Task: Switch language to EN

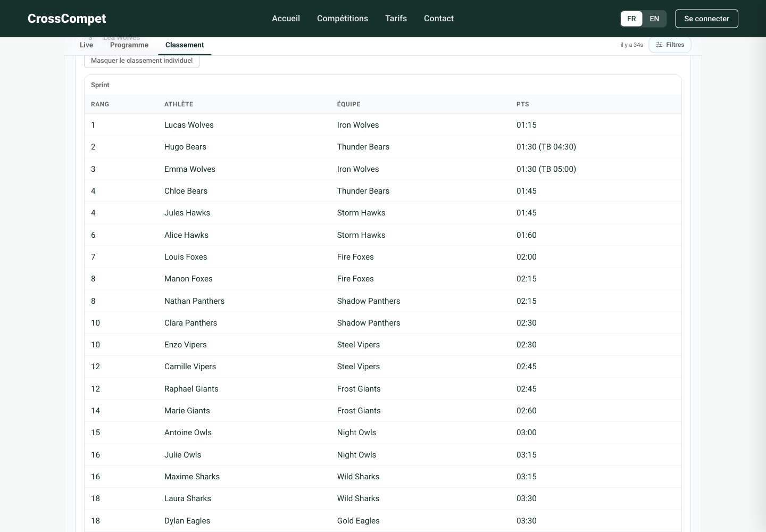Action: 654,19
